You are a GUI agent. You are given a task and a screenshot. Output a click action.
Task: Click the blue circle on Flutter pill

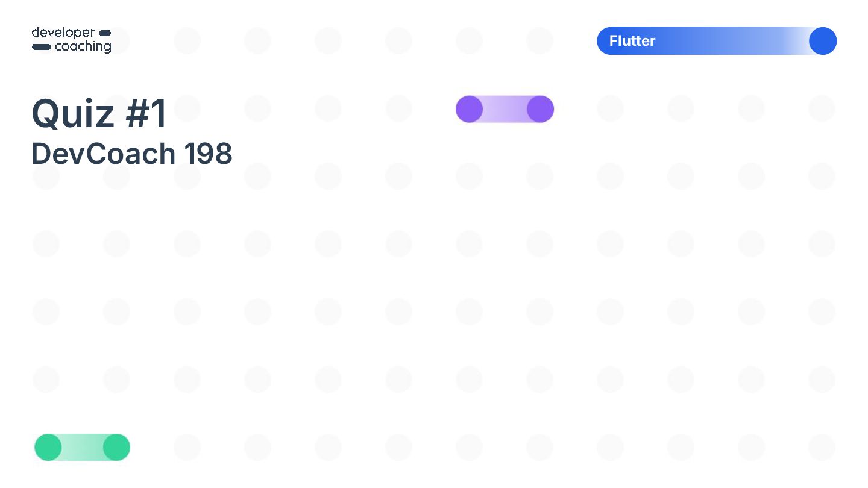(x=822, y=41)
